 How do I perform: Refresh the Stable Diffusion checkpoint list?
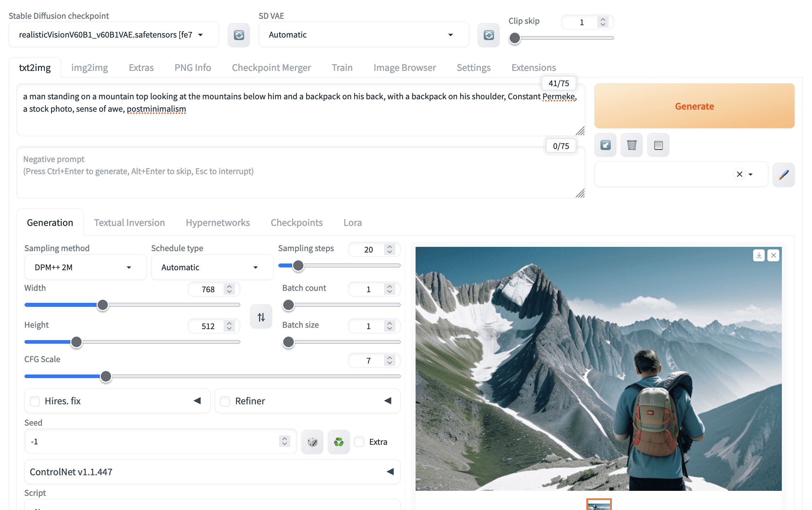click(239, 35)
